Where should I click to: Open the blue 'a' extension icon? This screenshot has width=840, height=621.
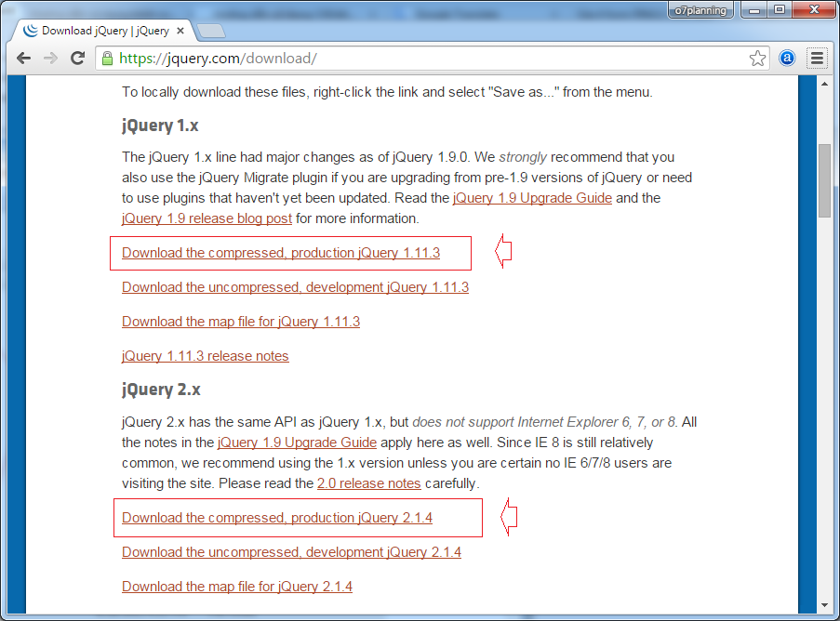coord(787,58)
